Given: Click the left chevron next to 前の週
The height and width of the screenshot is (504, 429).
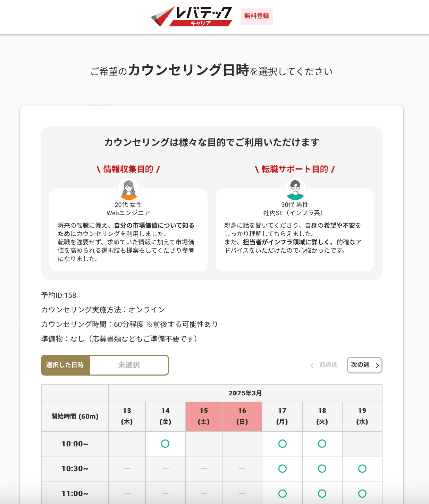Looking at the screenshot, I should coord(311,365).
